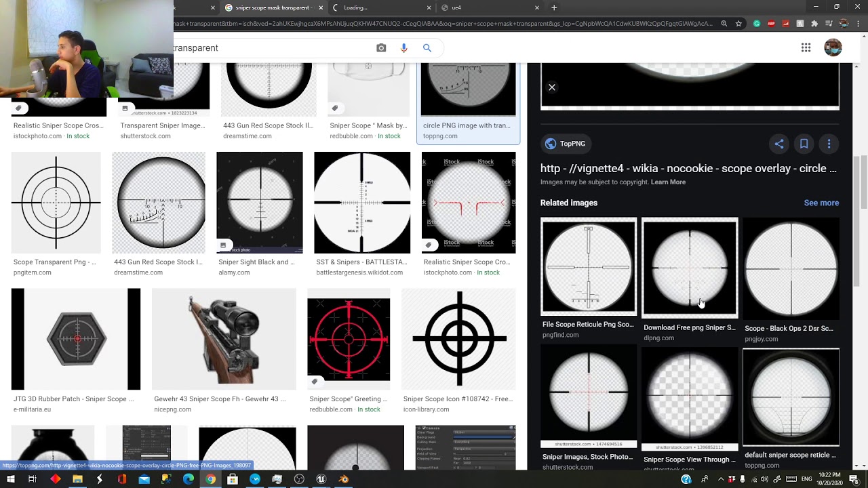Launch Microsoft Office from taskbar
The image size is (868, 488).
pos(122,479)
